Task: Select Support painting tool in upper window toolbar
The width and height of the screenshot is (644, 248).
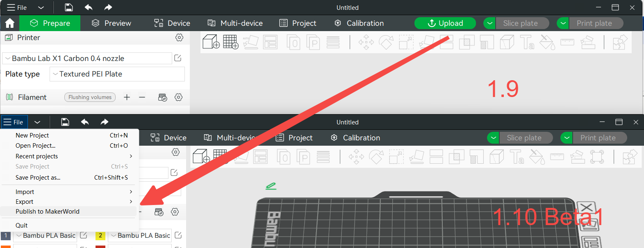Action: pos(487,42)
